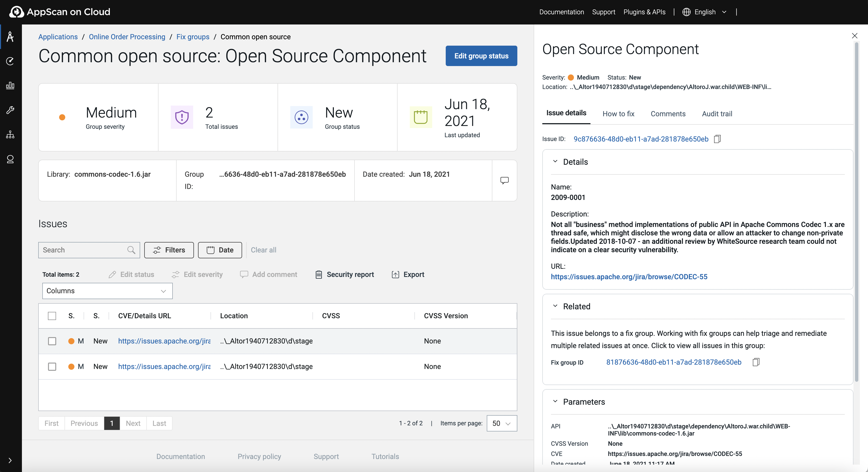The image size is (868, 472).
Task: Collapse the Details section
Action: (555, 161)
